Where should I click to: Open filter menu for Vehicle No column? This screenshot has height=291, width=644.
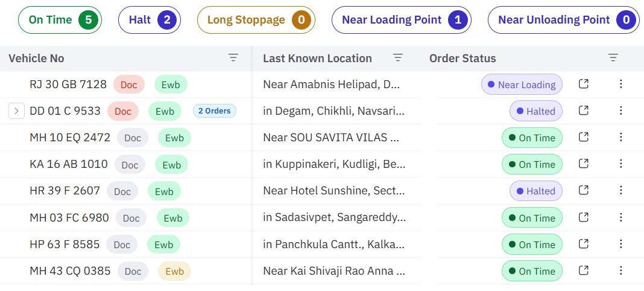click(233, 58)
